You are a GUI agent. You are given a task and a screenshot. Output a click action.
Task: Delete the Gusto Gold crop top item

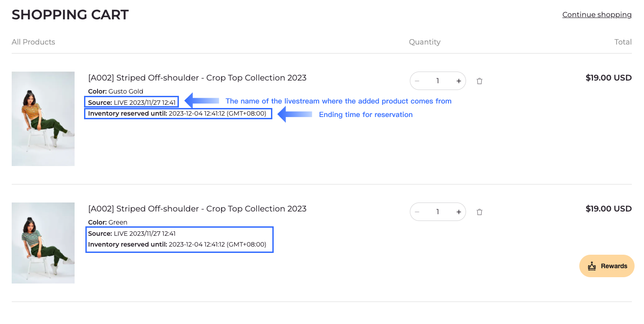tap(480, 81)
